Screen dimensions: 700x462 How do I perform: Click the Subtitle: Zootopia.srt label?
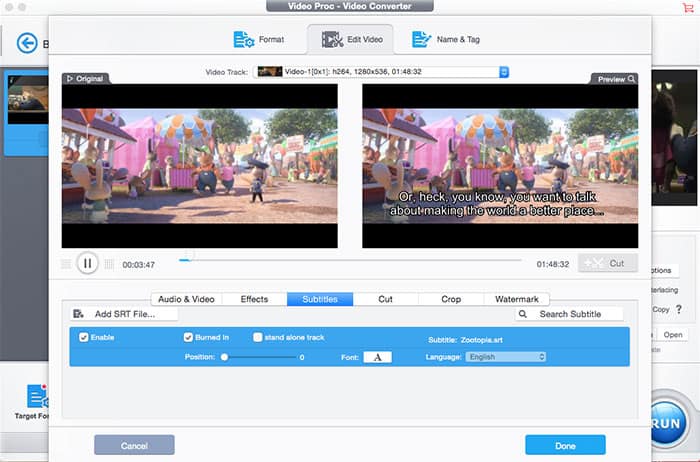465,340
